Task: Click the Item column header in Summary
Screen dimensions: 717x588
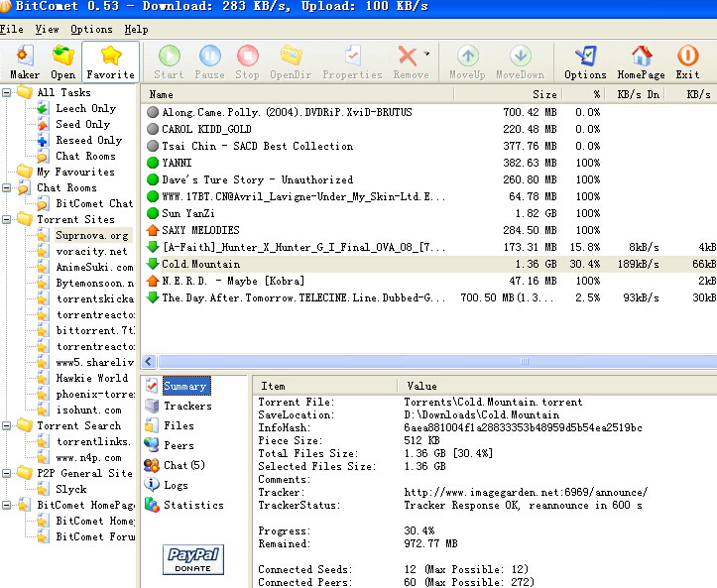Action: click(324, 386)
